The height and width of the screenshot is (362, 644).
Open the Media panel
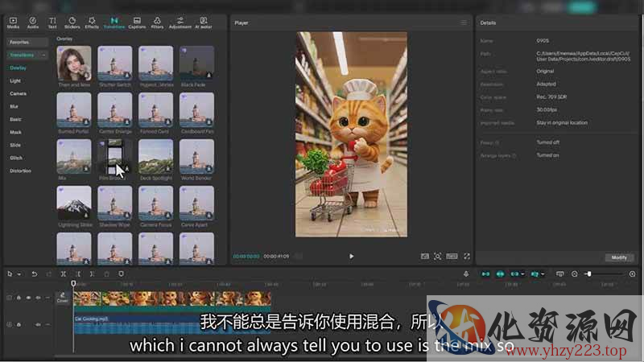[x=13, y=23]
